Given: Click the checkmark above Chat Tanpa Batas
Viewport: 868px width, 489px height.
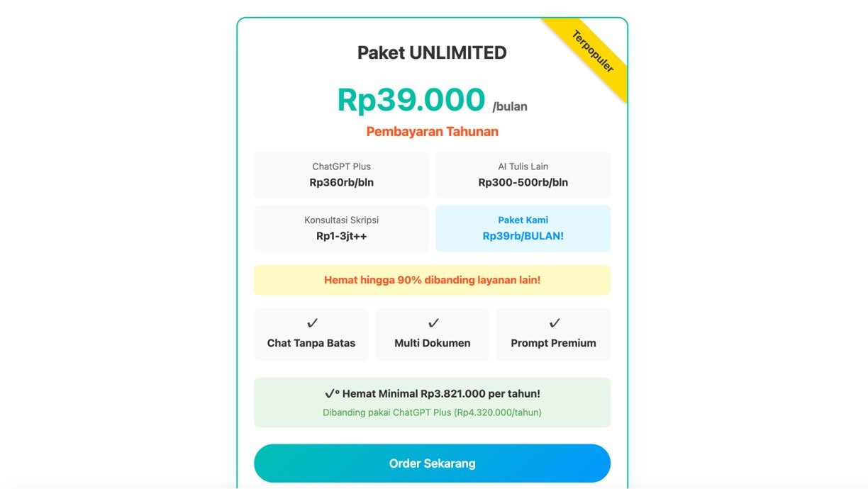Looking at the screenshot, I should click(x=312, y=323).
